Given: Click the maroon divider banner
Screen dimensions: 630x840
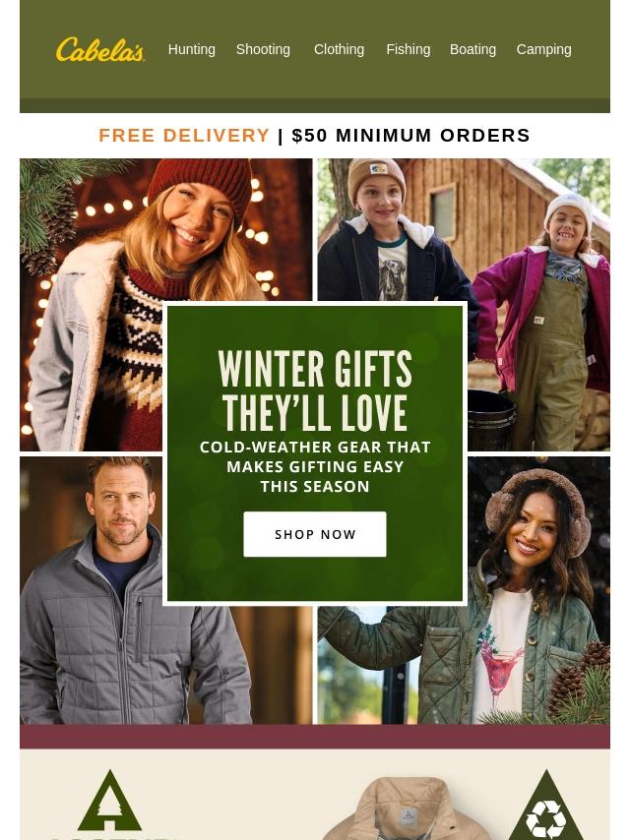Looking at the screenshot, I should [315, 737].
